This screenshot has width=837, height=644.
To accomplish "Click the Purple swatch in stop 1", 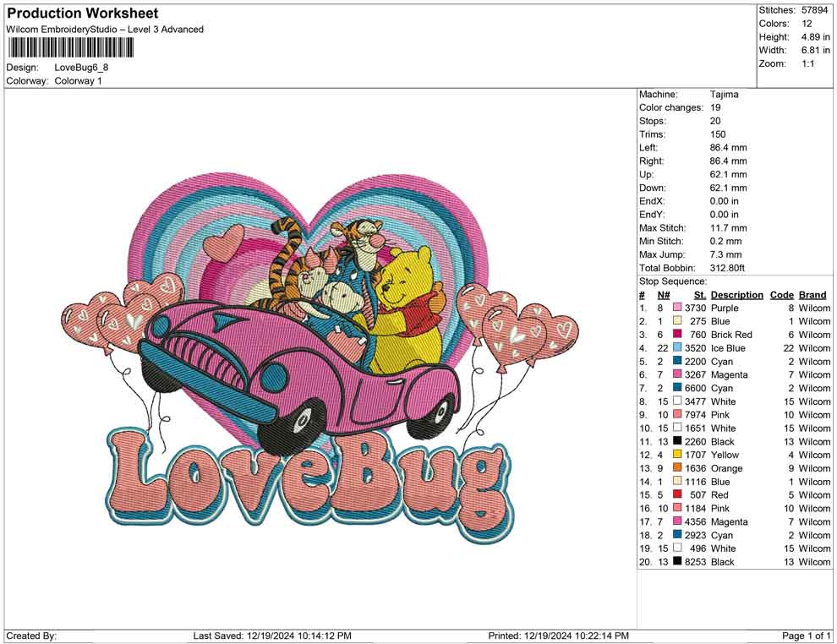I will (x=677, y=308).
